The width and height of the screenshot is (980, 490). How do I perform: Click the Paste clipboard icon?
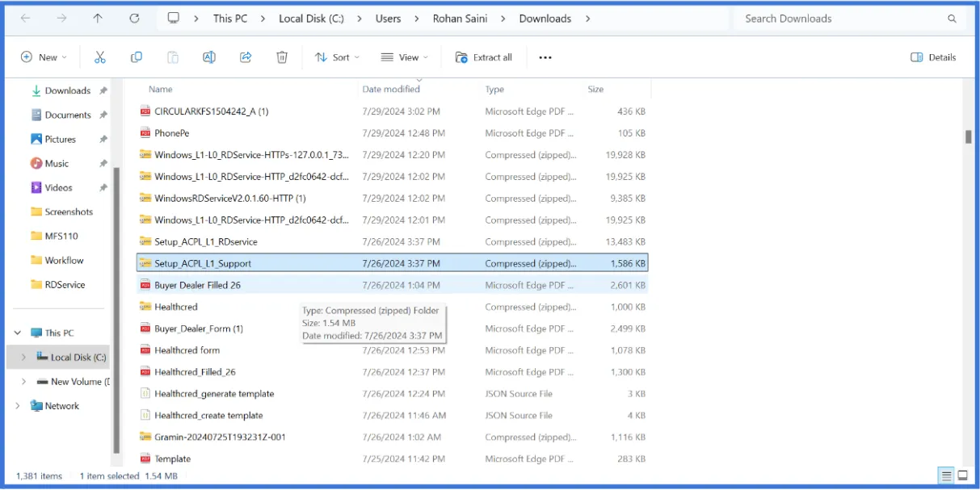tap(173, 57)
